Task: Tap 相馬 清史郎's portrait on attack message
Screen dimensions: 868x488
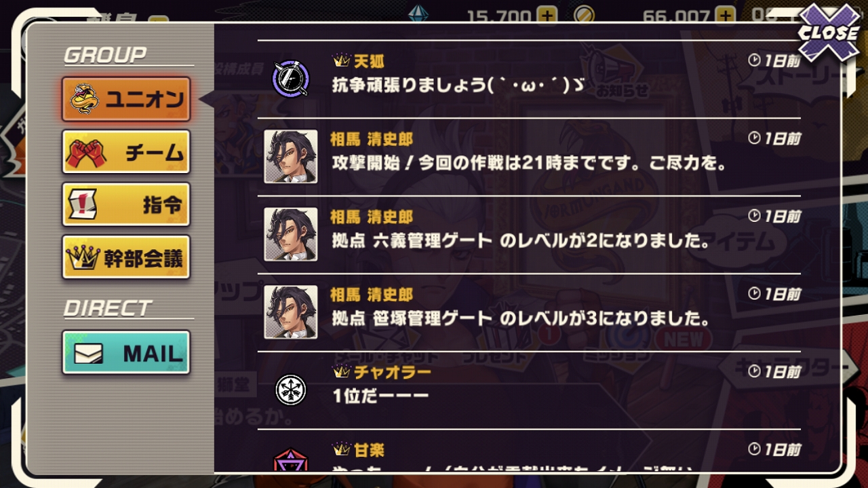Action: [x=291, y=157]
